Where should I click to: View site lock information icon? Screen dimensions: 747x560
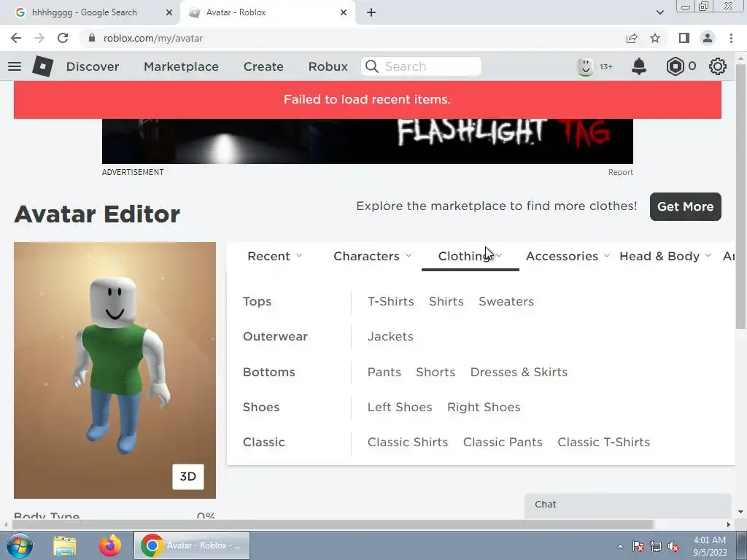[92, 38]
